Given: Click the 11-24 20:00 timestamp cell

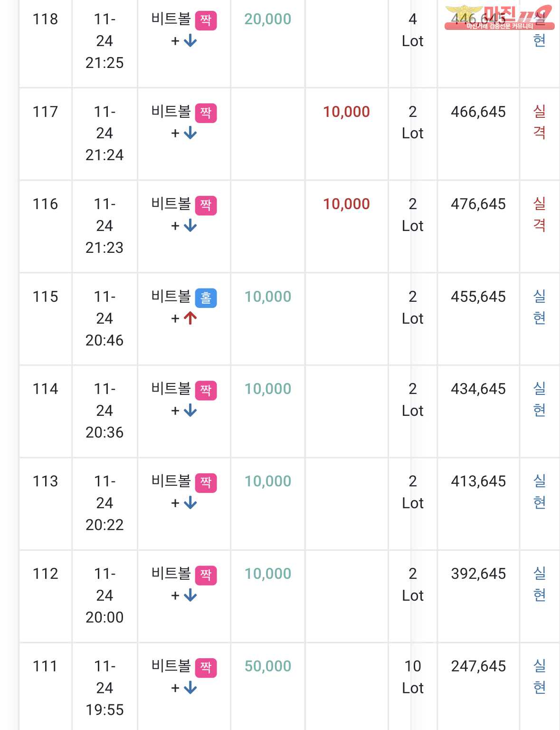Looking at the screenshot, I should pos(104,596).
